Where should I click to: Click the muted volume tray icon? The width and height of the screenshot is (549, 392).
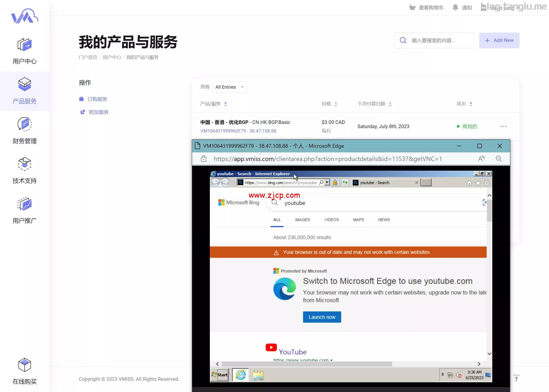coord(459,375)
